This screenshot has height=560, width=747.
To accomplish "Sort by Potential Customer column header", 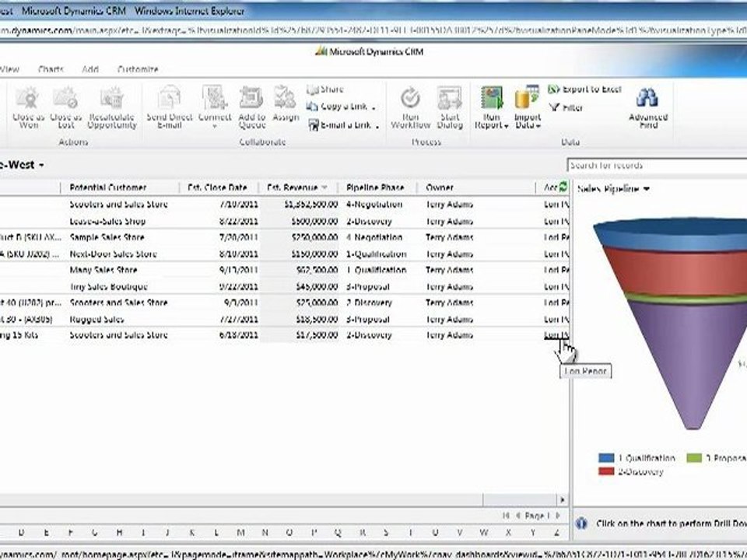I will (x=107, y=187).
